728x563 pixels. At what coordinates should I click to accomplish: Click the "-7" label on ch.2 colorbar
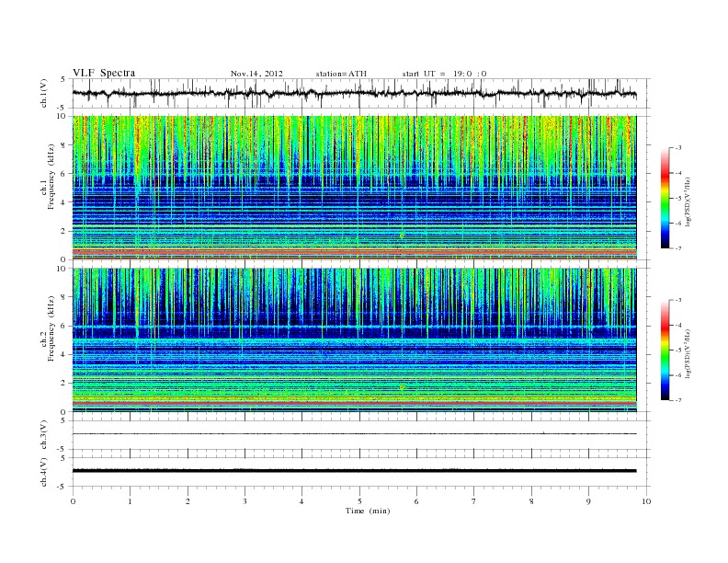[x=678, y=400]
